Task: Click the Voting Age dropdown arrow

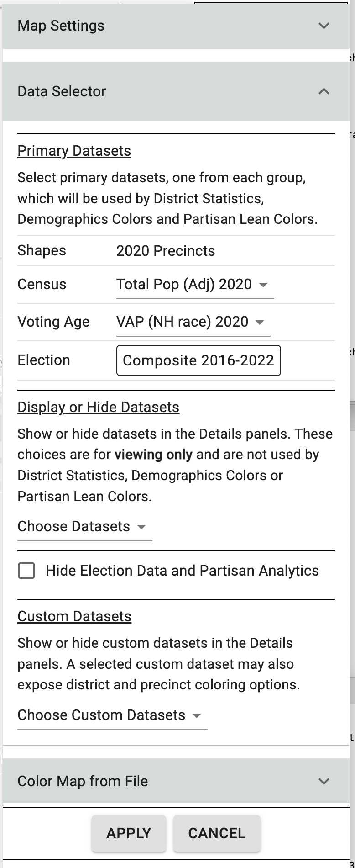Action: [x=257, y=322]
